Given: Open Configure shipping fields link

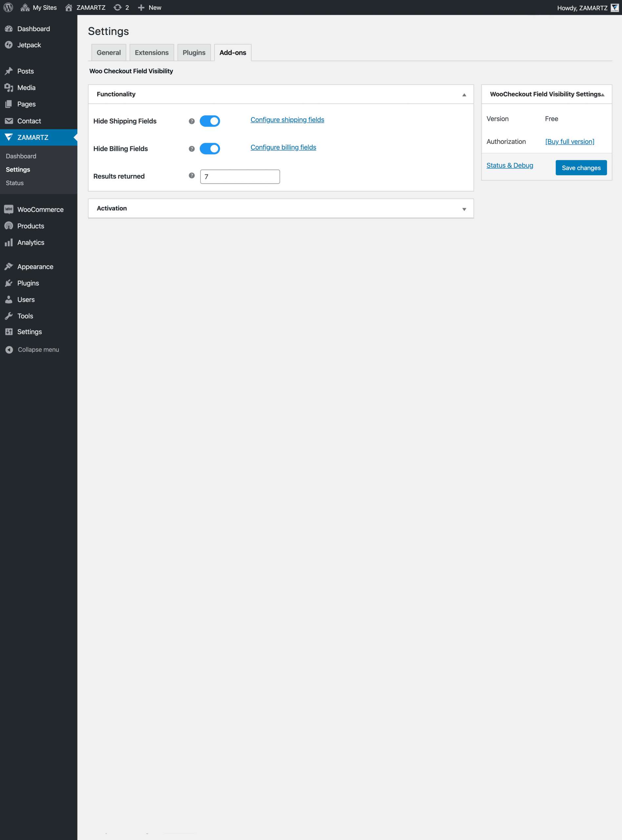Looking at the screenshot, I should pyautogui.click(x=287, y=119).
